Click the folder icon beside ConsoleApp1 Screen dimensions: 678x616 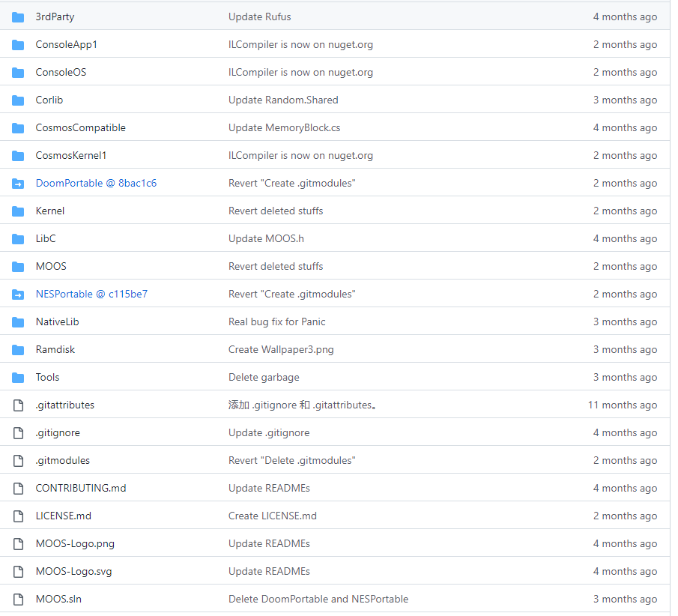click(x=18, y=44)
